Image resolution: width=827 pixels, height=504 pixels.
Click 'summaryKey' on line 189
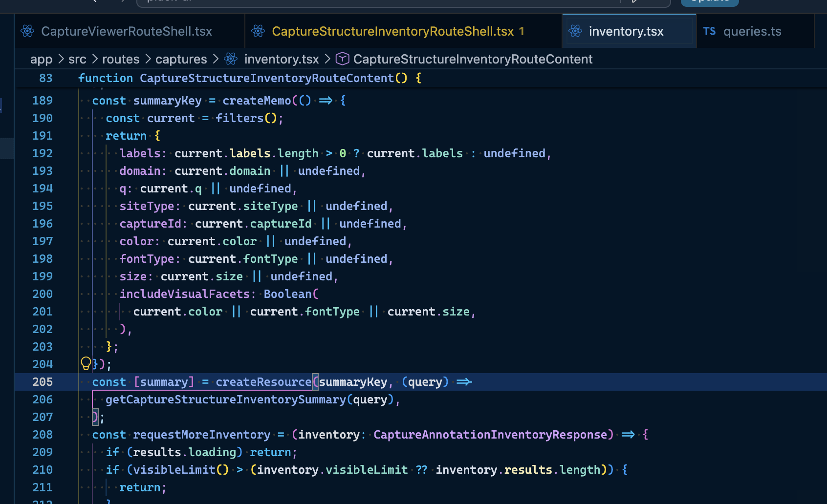coord(167,101)
